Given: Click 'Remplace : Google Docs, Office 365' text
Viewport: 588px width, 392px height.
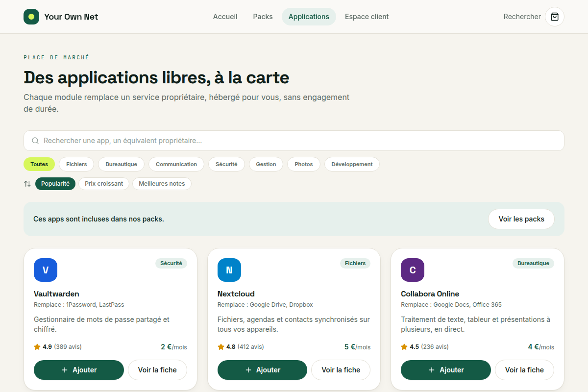Looking at the screenshot, I should point(451,305).
